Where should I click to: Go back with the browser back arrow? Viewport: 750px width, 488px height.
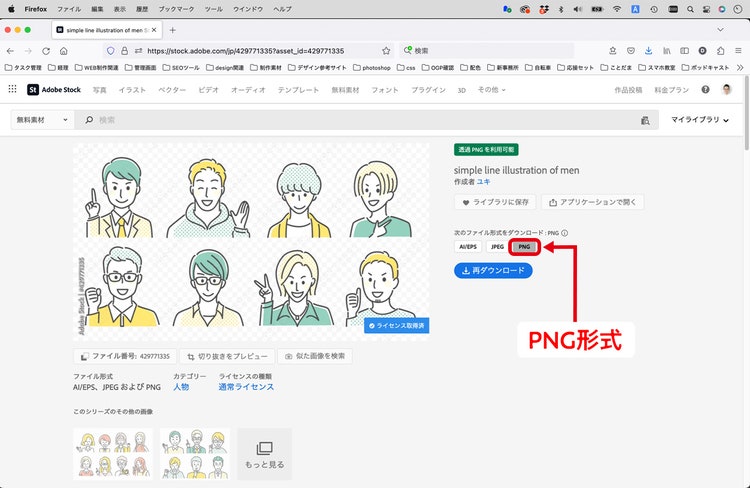11,51
